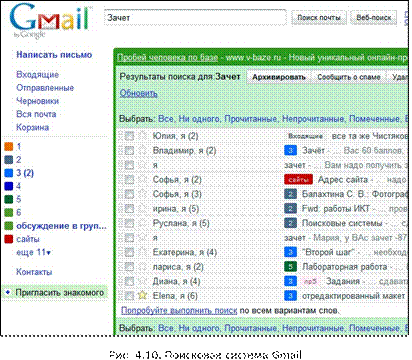Open the Пробей человека по базе ad link
The height and width of the screenshot is (360, 412).
click(x=168, y=58)
